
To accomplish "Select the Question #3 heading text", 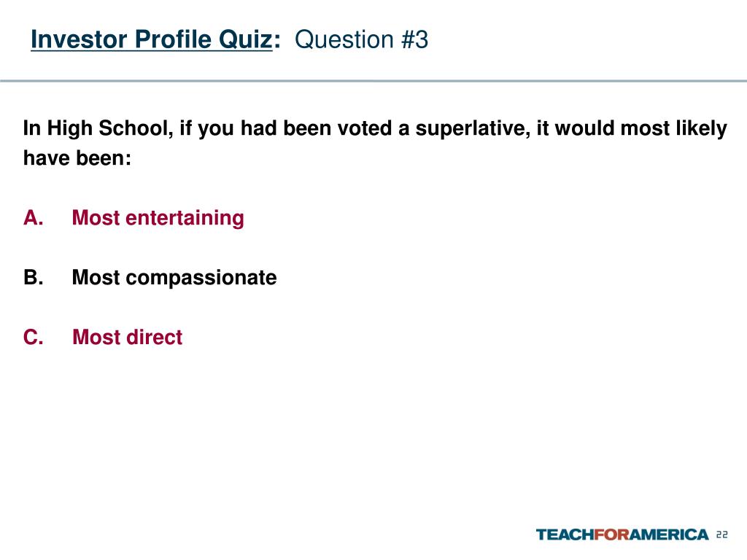I will pyautogui.click(x=362, y=39).
